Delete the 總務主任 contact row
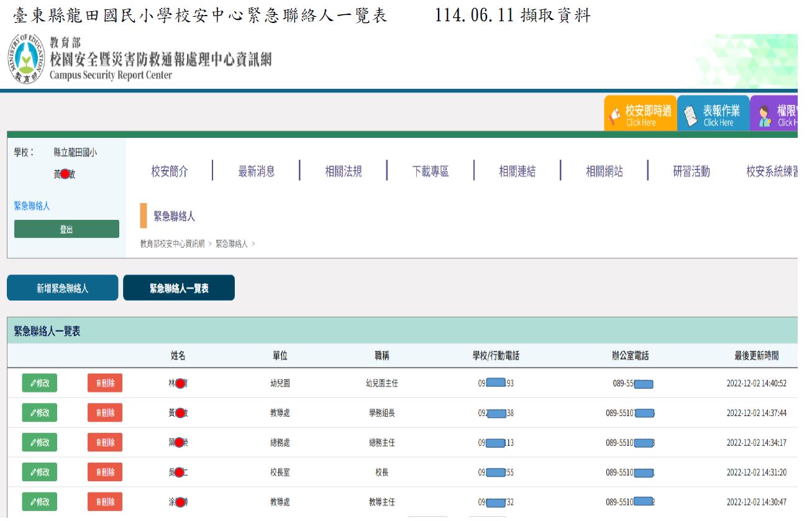812x521 pixels. 105,443
